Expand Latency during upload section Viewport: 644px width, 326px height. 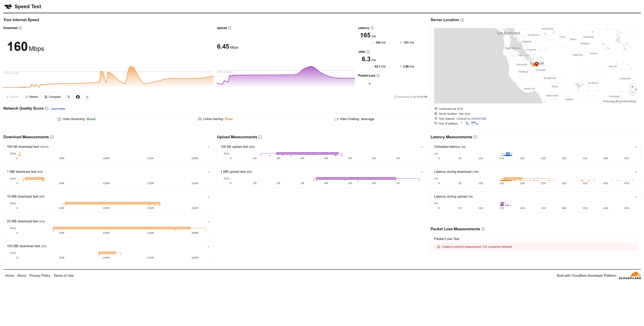[636, 197]
